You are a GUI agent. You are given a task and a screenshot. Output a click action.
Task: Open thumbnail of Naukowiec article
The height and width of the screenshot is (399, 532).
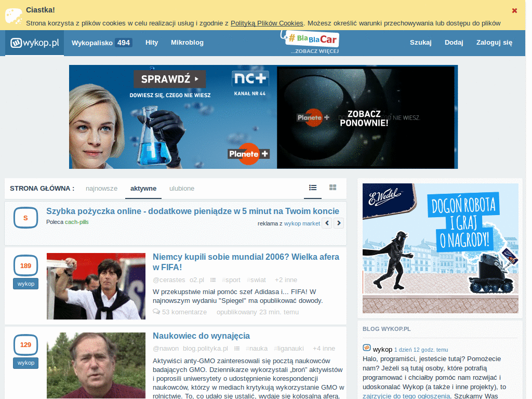(x=96, y=365)
